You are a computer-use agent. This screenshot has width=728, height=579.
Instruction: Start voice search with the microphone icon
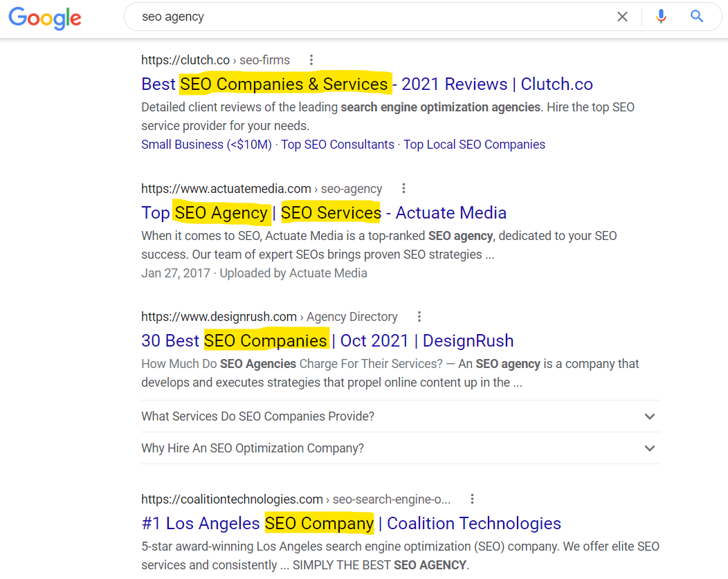coord(661,17)
